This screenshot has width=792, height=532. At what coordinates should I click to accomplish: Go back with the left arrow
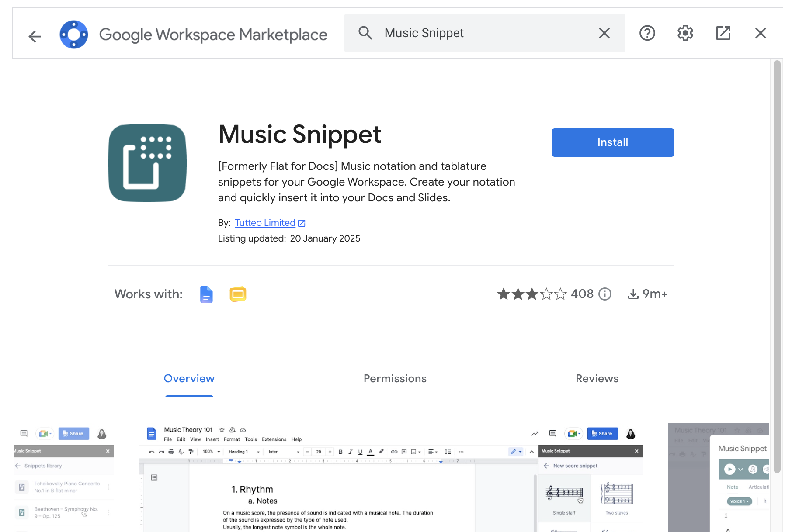coord(35,36)
